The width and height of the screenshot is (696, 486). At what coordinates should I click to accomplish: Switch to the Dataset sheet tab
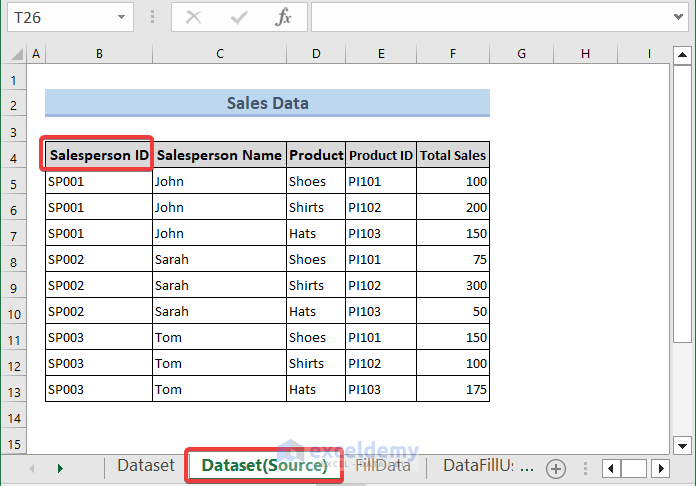(x=146, y=466)
